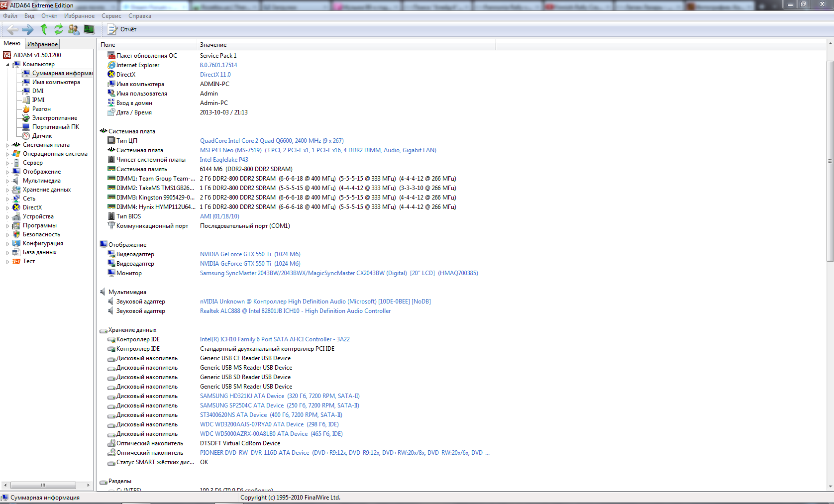Select the Разгон flame icon in tree
834x504 pixels.
[x=26, y=109]
